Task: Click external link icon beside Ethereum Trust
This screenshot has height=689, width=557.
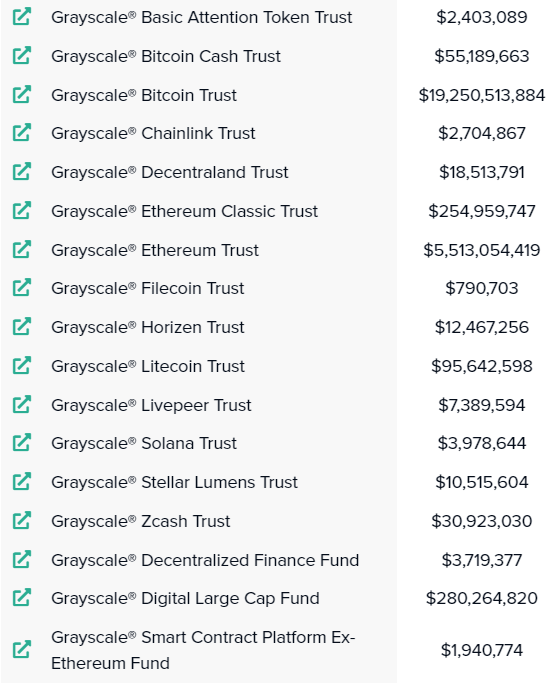Action: pos(22,250)
